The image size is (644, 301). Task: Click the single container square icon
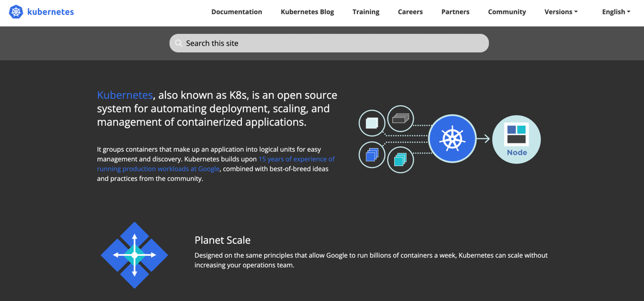(372, 123)
